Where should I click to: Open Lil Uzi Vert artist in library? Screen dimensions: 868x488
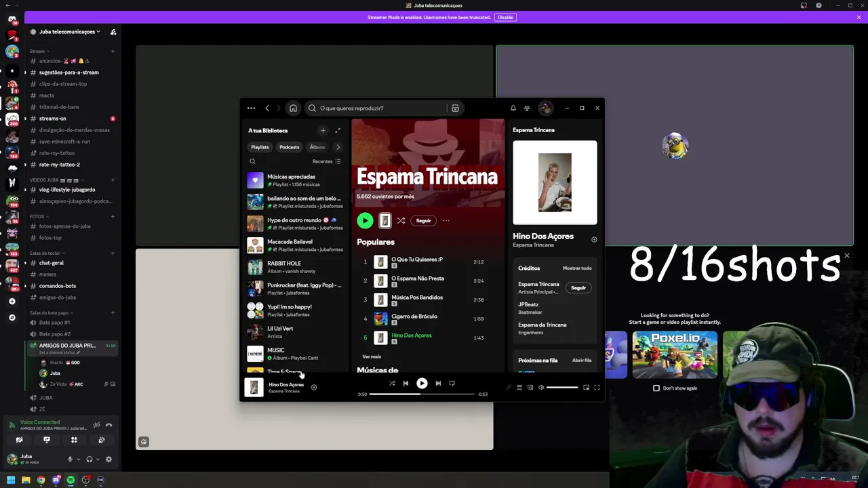click(296, 332)
